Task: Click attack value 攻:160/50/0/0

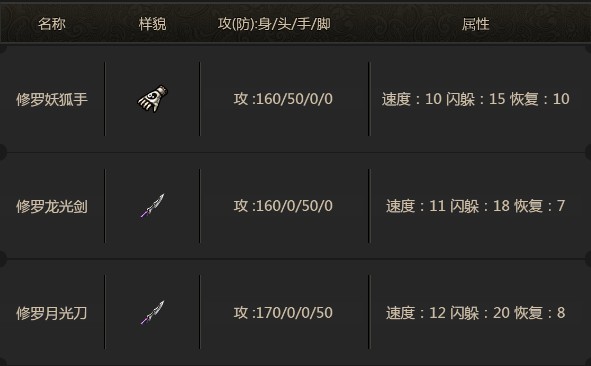Action: (283, 99)
